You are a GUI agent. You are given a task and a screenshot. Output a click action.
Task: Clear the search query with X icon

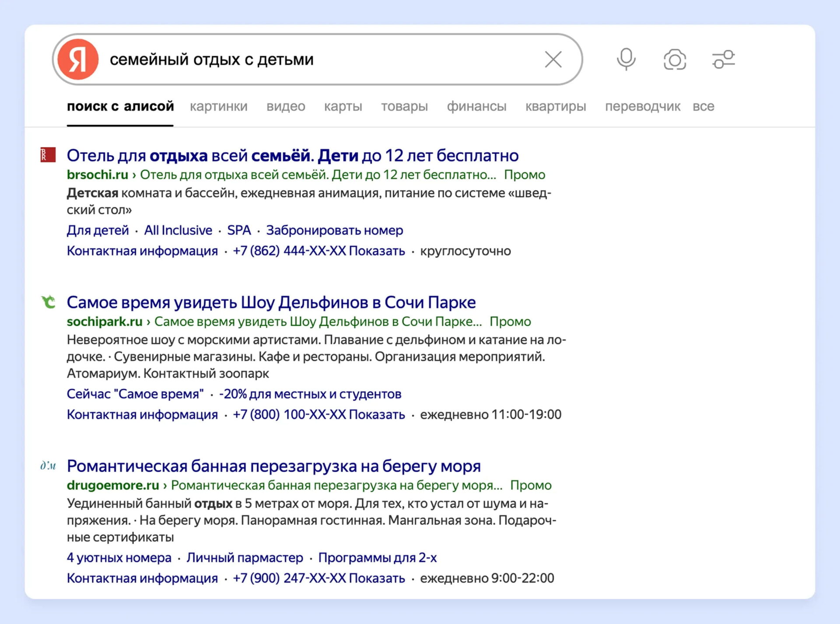click(553, 59)
